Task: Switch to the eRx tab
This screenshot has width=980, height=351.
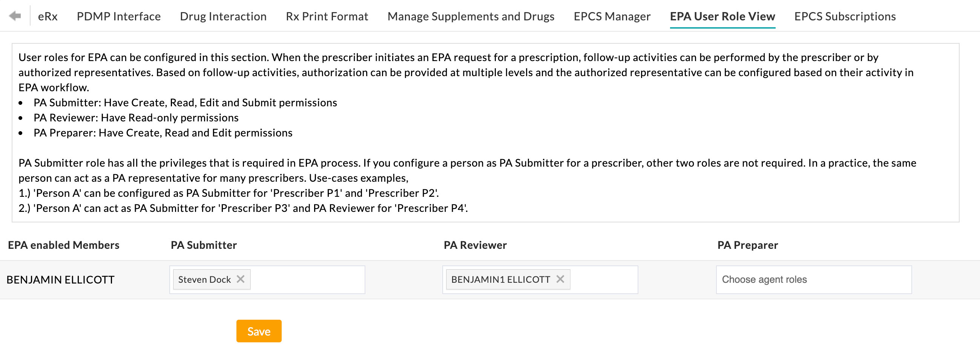Action: [x=47, y=16]
